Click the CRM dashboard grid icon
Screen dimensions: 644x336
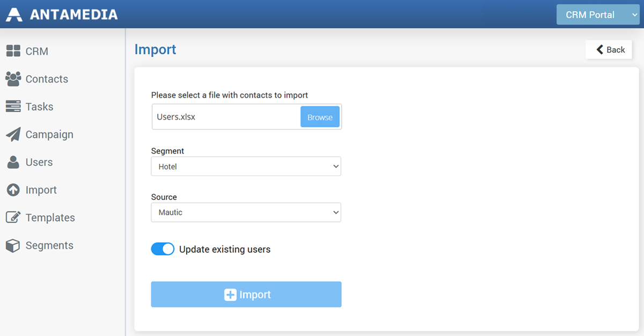(x=13, y=51)
